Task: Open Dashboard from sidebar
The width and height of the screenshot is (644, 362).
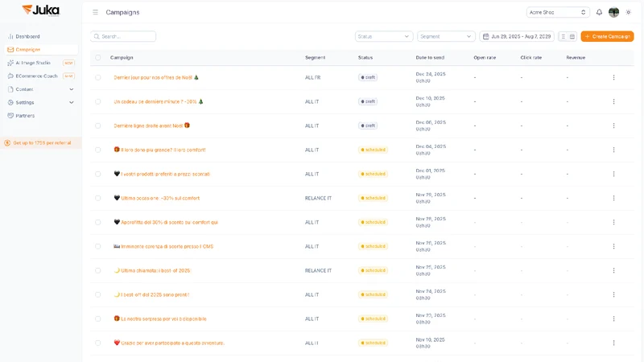Action: click(x=41, y=36)
